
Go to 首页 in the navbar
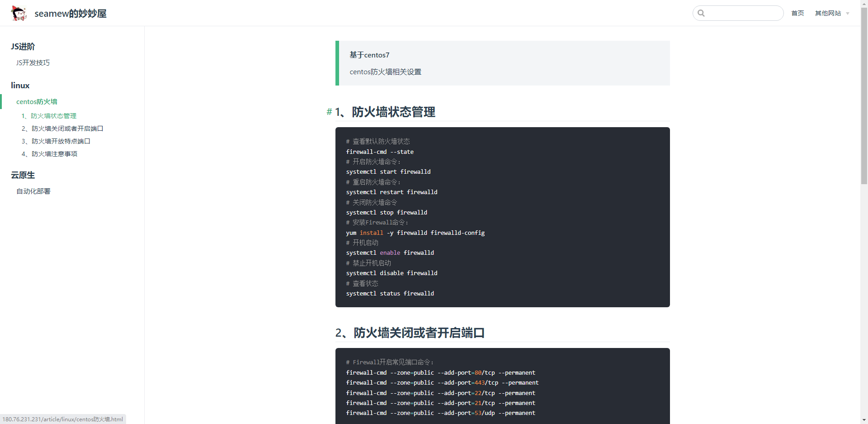[797, 13]
